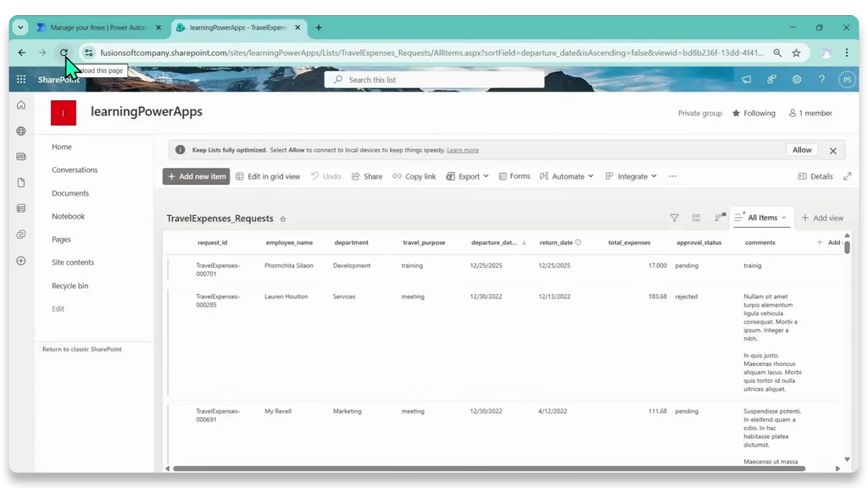Open Site contents in the navigation

click(x=73, y=263)
